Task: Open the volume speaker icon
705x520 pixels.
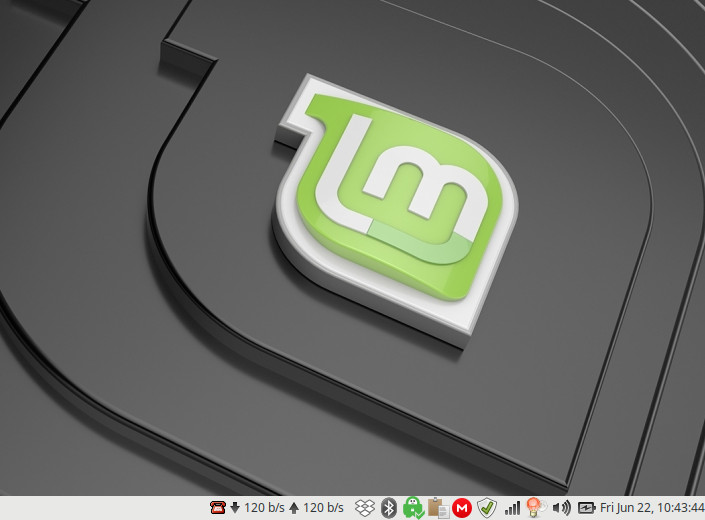Action: click(561, 508)
